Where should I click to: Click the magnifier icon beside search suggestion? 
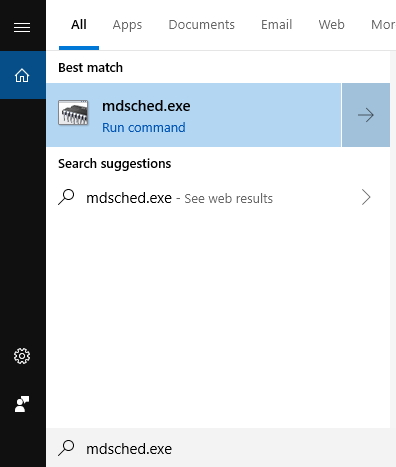[x=66, y=197]
